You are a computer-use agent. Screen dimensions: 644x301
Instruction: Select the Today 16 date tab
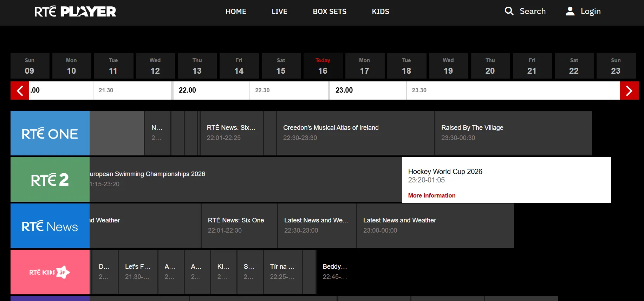tap(323, 66)
